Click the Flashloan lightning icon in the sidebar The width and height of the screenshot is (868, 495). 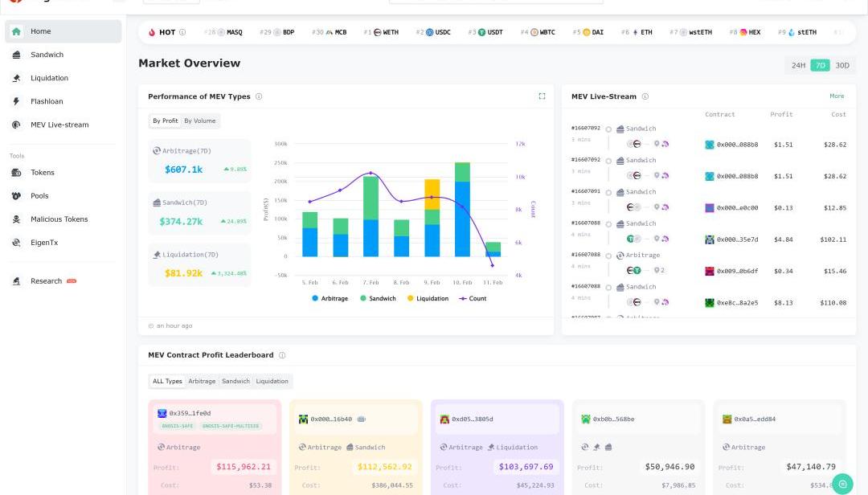click(x=16, y=101)
